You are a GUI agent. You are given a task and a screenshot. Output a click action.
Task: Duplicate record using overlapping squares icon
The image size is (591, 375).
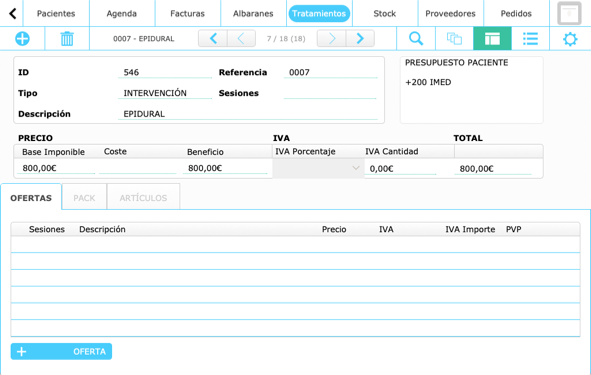point(454,38)
